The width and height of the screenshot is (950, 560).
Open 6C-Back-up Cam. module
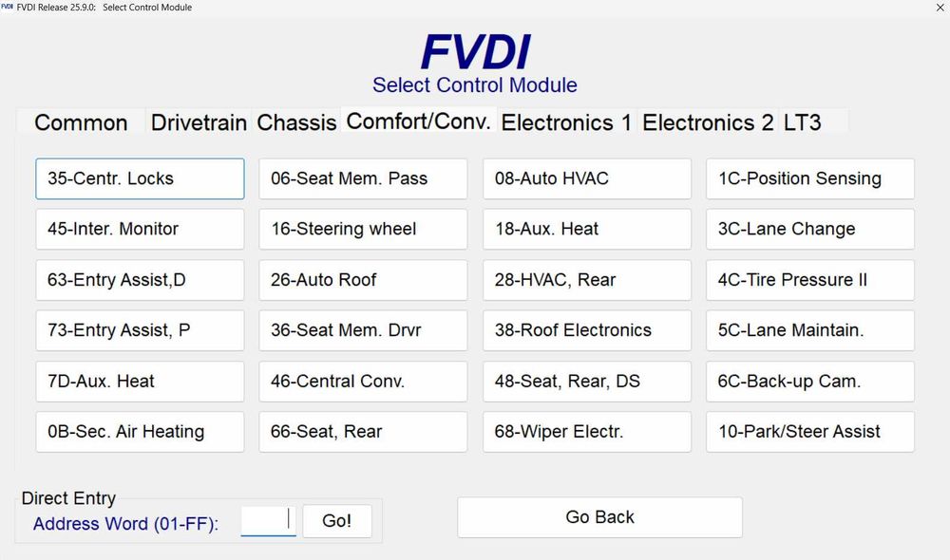[809, 382]
